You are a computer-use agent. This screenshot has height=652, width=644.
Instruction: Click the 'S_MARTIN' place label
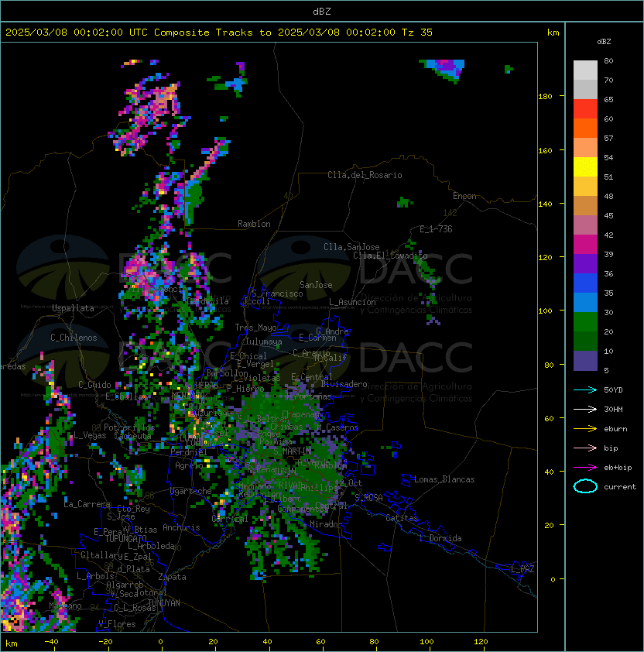tap(292, 451)
